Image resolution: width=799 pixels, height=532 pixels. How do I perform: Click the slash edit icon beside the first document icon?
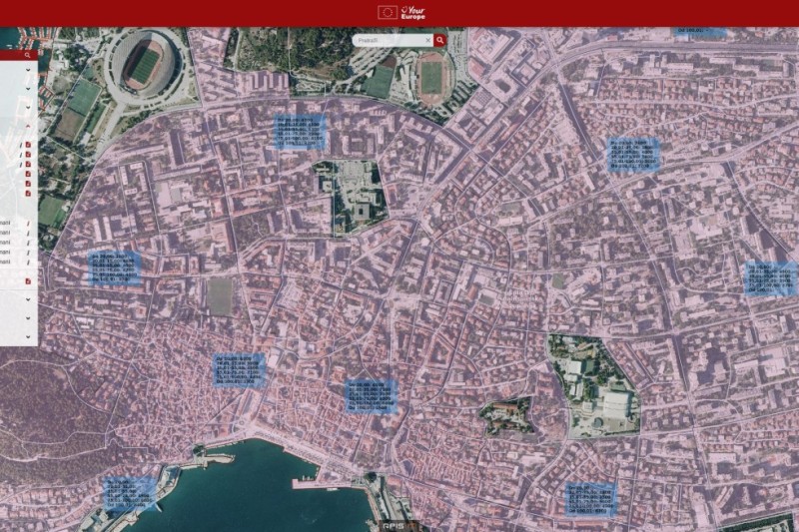tap(20, 145)
